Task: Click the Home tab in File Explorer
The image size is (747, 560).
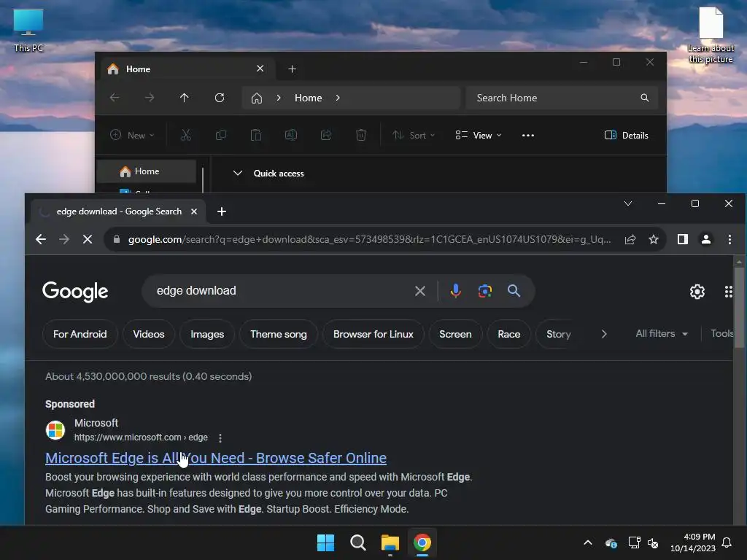Action: (x=187, y=69)
